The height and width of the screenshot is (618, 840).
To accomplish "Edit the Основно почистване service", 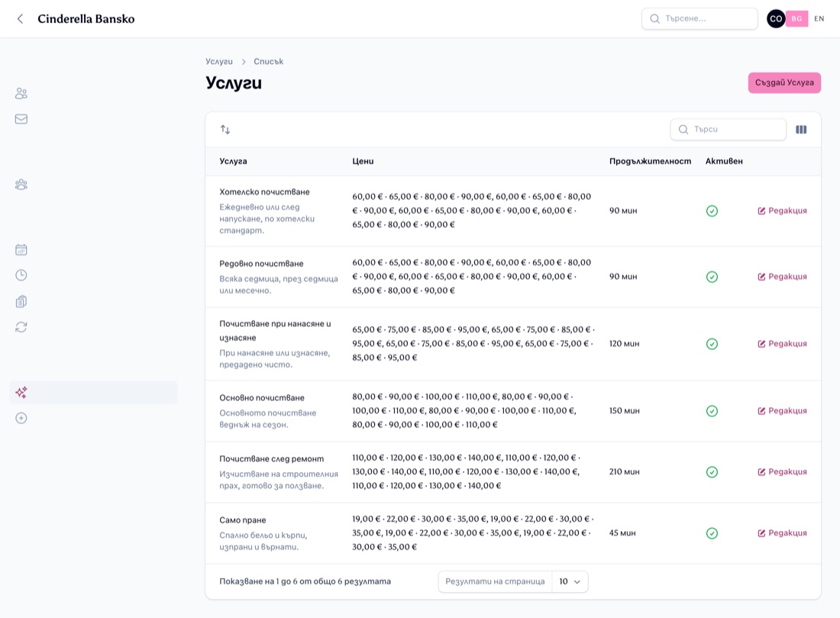I will 782,410.
